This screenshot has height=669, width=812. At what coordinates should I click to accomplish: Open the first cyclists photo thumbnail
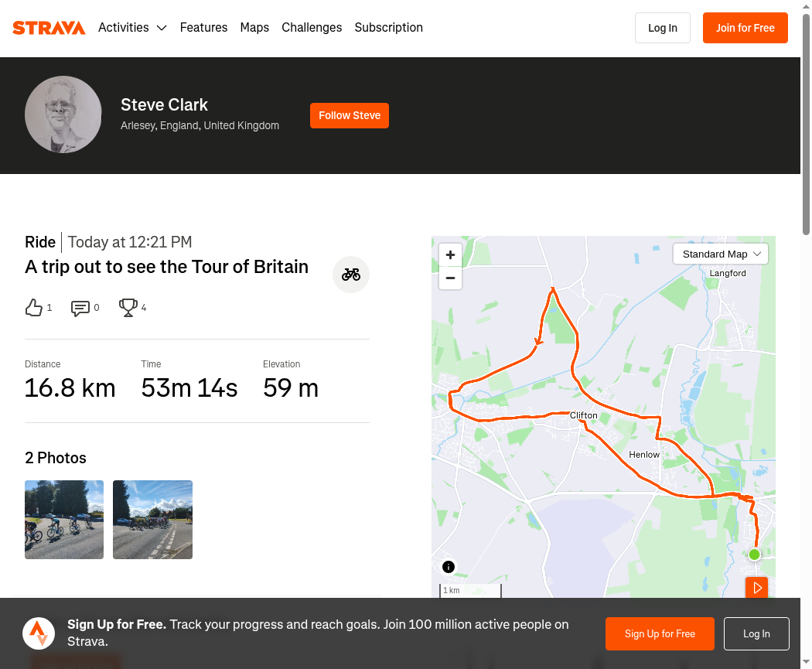[x=64, y=520]
